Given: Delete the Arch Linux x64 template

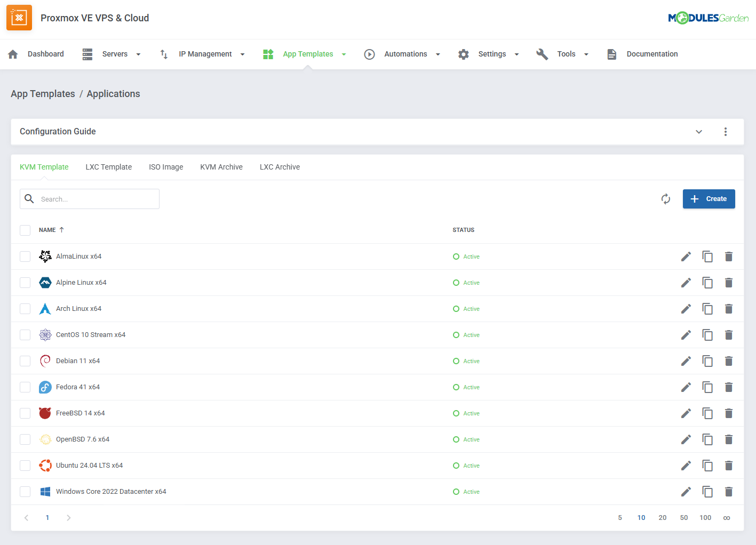Looking at the screenshot, I should [729, 309].
